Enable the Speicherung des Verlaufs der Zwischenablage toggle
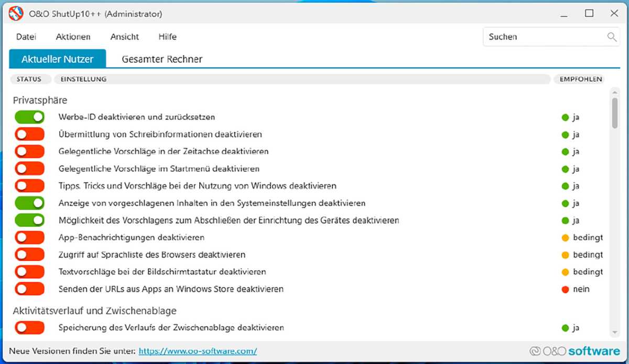 pyautogui.click(x=29, y=327)
